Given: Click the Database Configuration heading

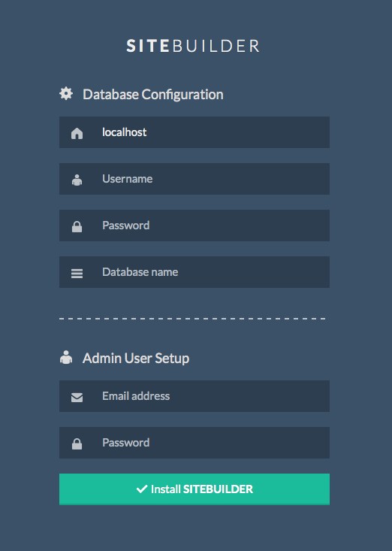Looking at the screenshot, I should pyautogui.click(x=153, y=94).
